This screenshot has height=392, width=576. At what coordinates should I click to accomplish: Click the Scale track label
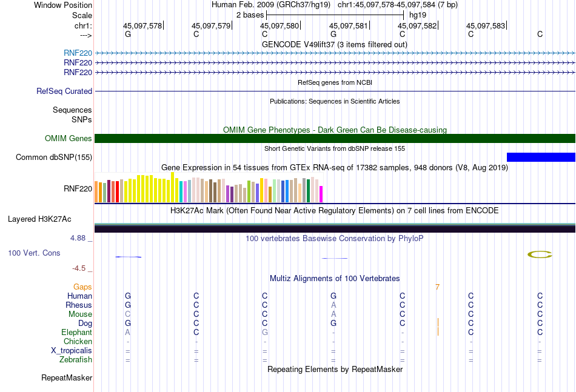point(82,15)
